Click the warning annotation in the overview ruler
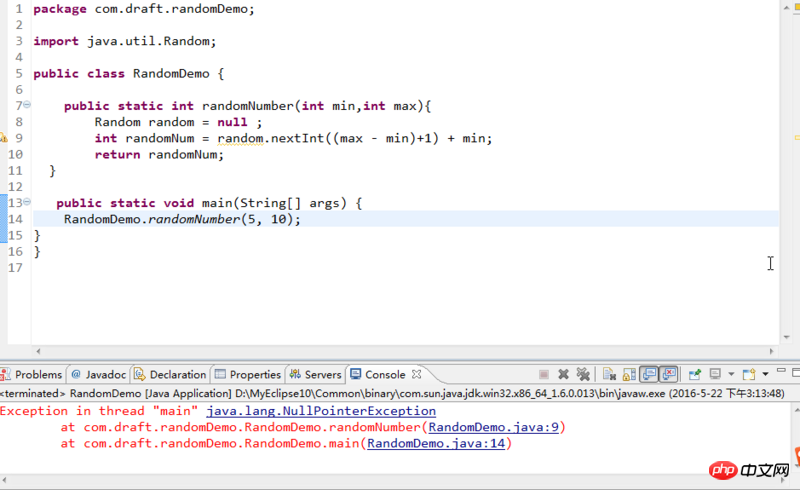 click(797, 138)
